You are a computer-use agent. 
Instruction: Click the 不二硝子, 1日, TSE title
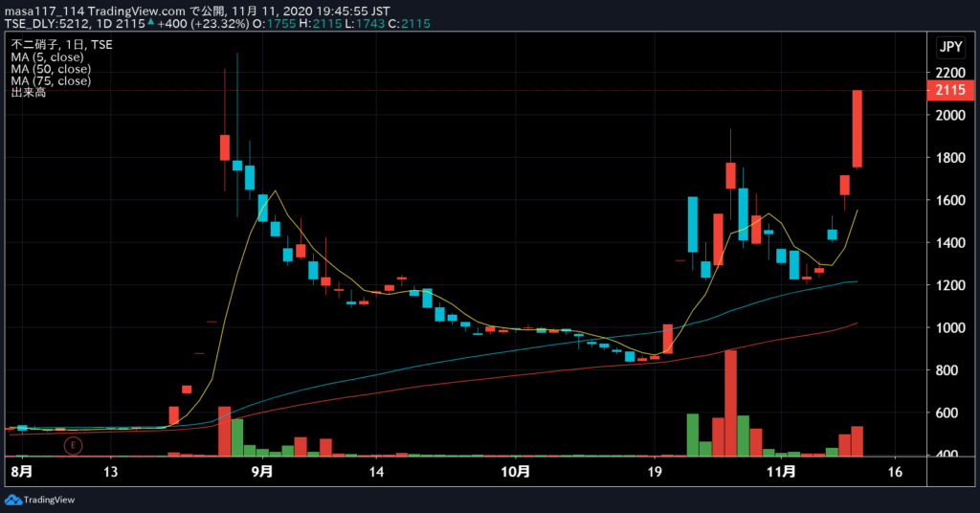click(61, 44)
